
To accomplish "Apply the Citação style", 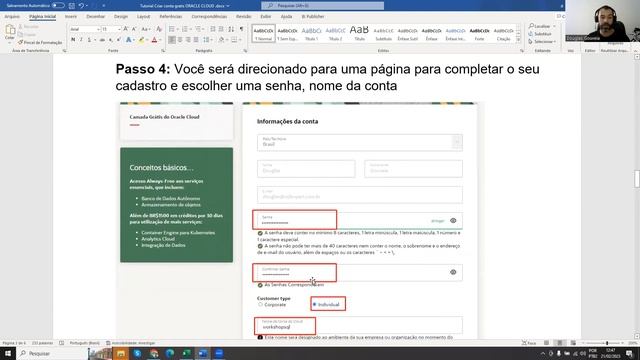I will [x=504, y=33].
